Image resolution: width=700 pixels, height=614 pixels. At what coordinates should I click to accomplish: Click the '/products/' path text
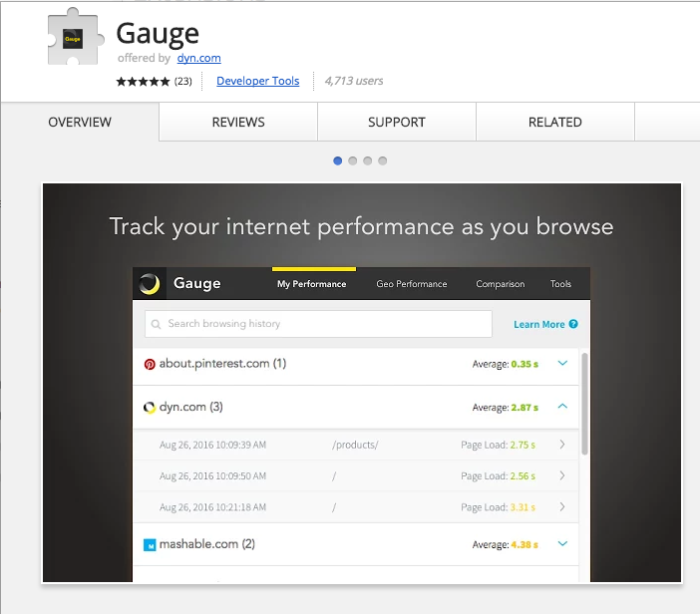[x=355, y=445]
